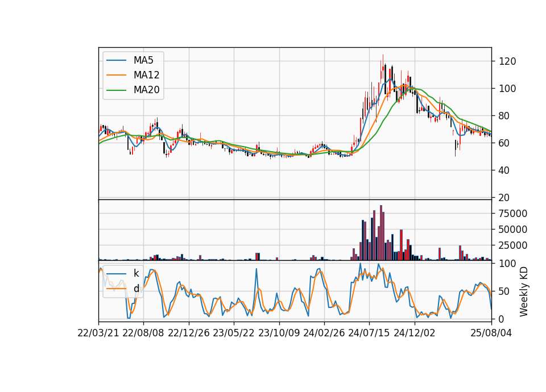Click the 120 price axis label
Viewport: 546px width, 392px height.
(x=508, y=61)
